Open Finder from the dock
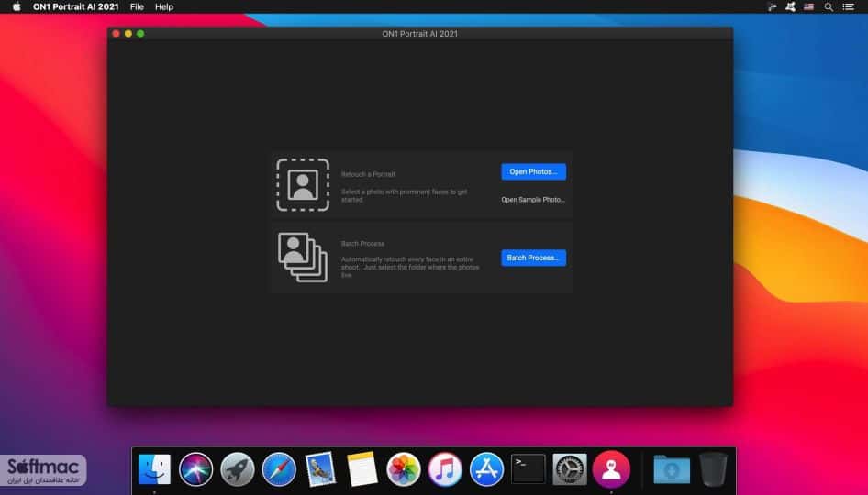868x495 pixels. pos(154,469)
